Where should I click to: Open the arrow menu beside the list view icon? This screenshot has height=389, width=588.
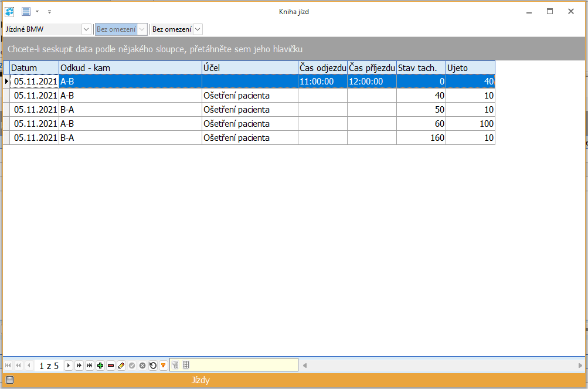(37, 12)
